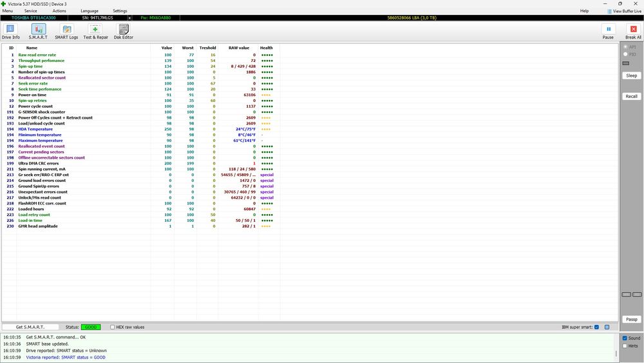
Task: Click the Health column header
Action: [x=266, y=48]
